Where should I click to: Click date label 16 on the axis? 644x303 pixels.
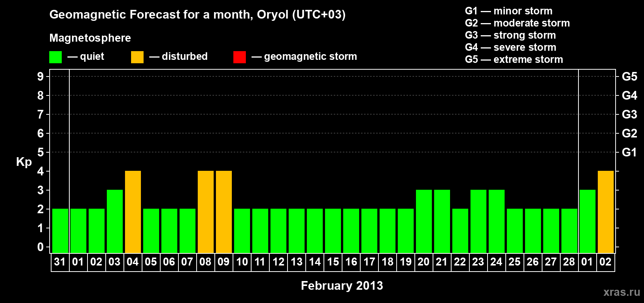click(351, 262)
